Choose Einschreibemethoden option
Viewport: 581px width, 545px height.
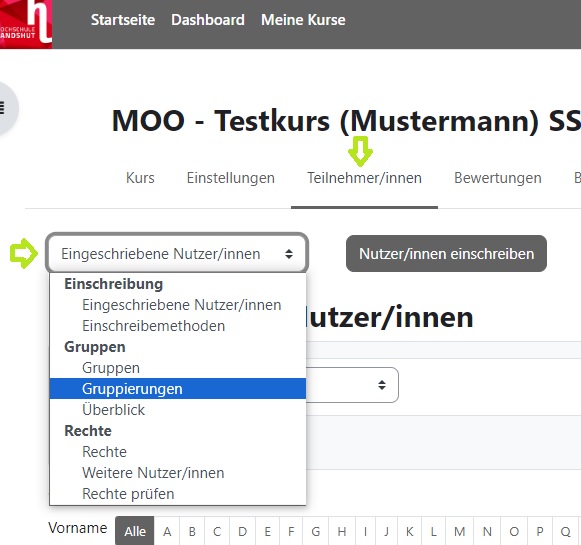153,326
